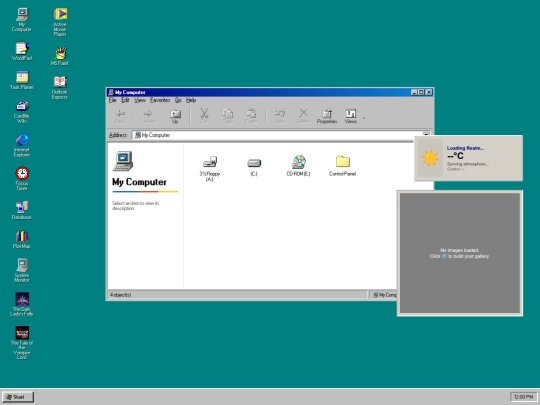The width and height of the screenshot is (540, 405).
Task: Open the Edit menu
Action: [x=125, y=100]
